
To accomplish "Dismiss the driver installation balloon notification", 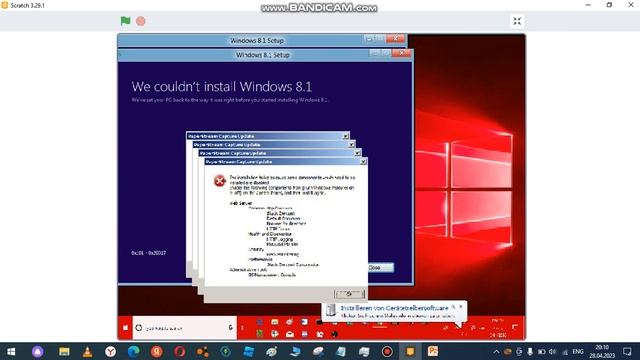I will (461, 306).
